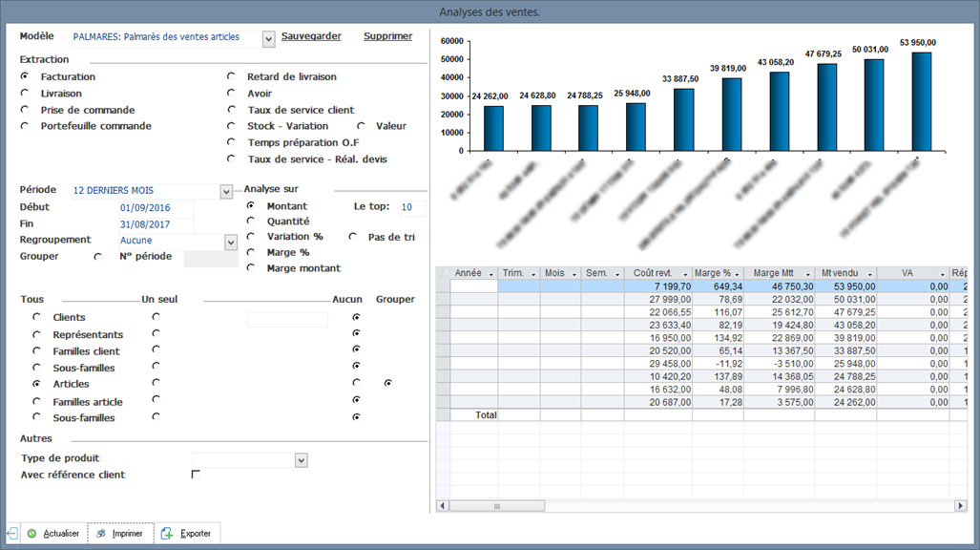Select Quantité under Analyse sur
The width and height of the screenshot is (980, 550).
251,221
